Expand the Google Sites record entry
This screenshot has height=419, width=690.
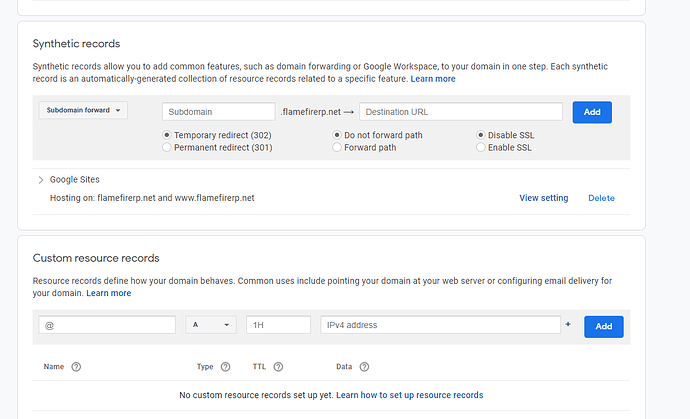pyautogui.click(x=41, y=180)
